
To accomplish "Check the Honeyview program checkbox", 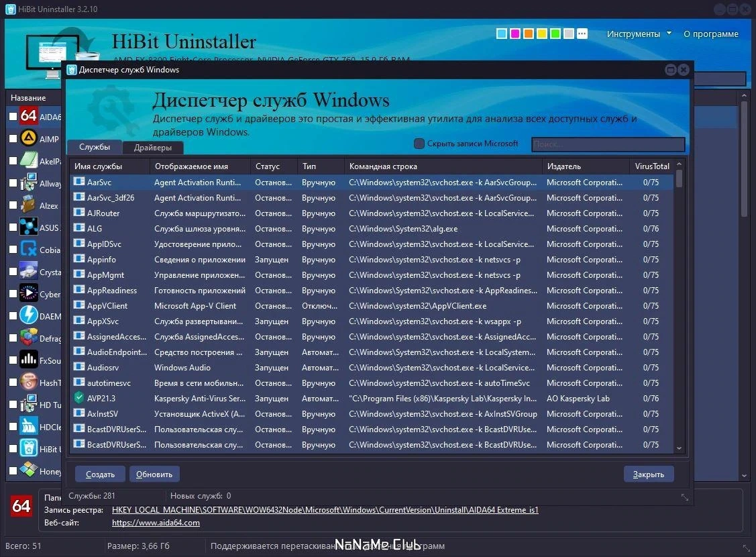I will click(13, 470).
